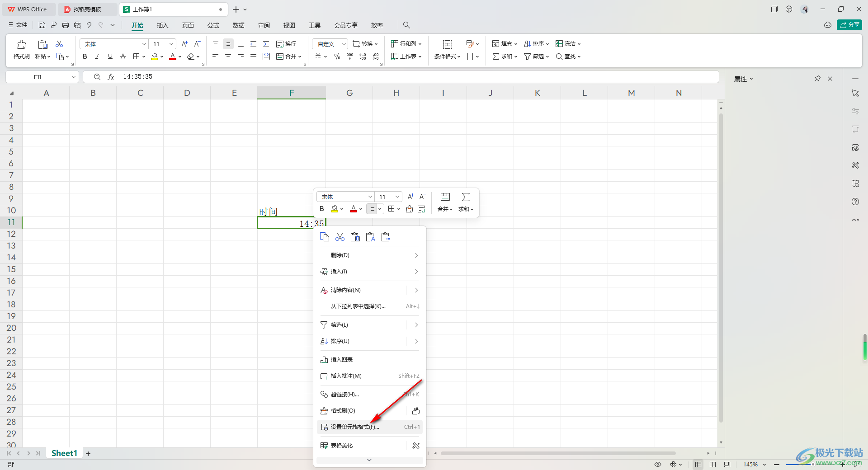Screen dimensions: 868x470
Task: Click format painter icon in mini toolbar
Action: pos(410,209)
